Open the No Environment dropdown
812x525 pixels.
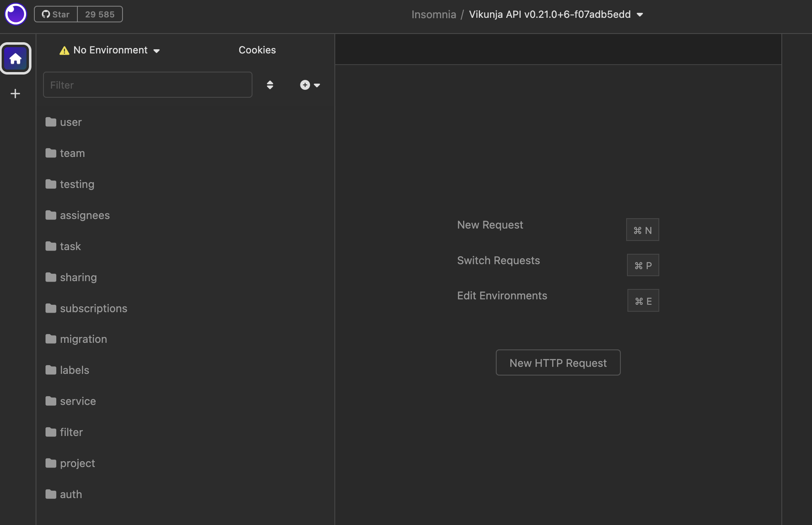coord(110,50)
